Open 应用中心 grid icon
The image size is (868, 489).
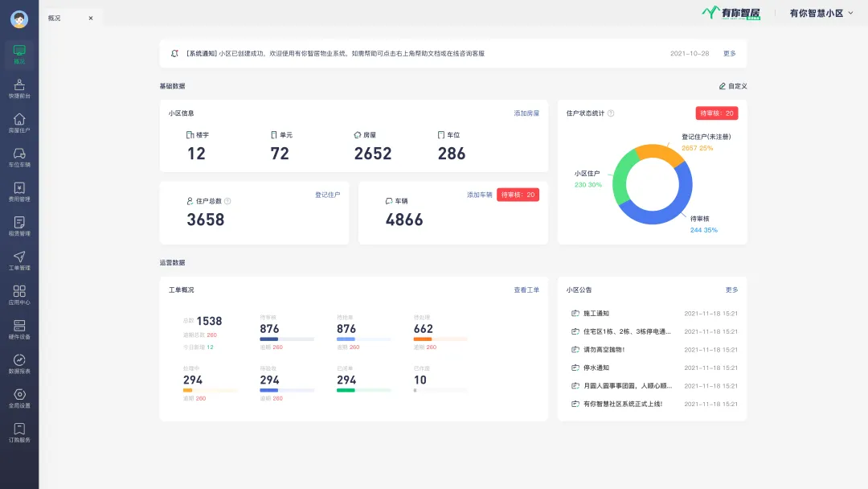pos(19,295)
